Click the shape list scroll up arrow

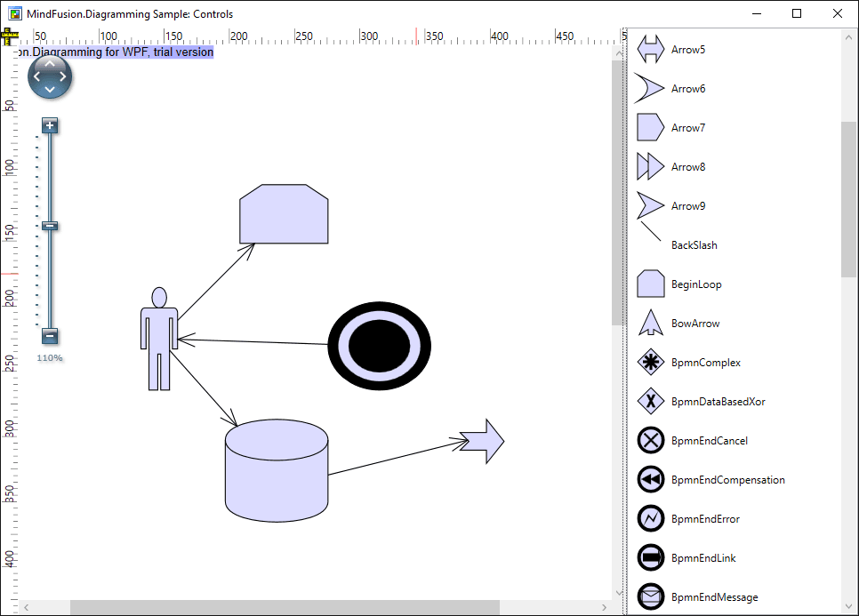pyautogui.click(x=848, y=37)
